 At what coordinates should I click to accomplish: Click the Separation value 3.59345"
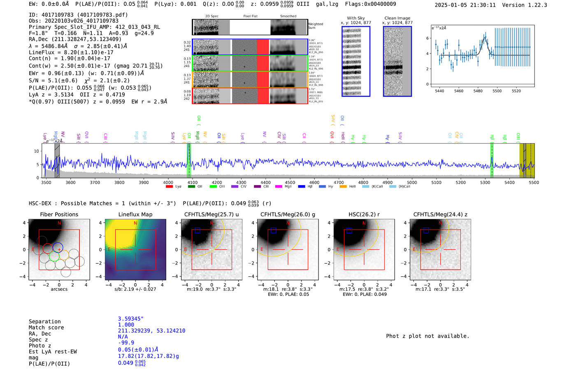[131, 319]
